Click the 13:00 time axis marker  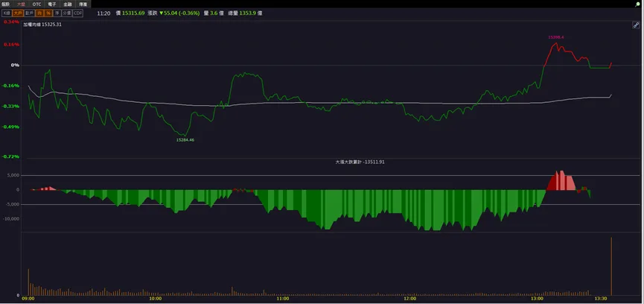pos(538,299)
